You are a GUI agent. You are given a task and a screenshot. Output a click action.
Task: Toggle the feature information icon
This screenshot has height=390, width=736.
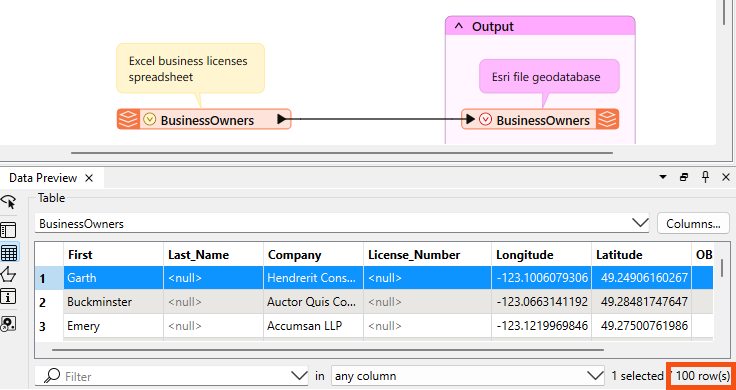coord(9,297)
